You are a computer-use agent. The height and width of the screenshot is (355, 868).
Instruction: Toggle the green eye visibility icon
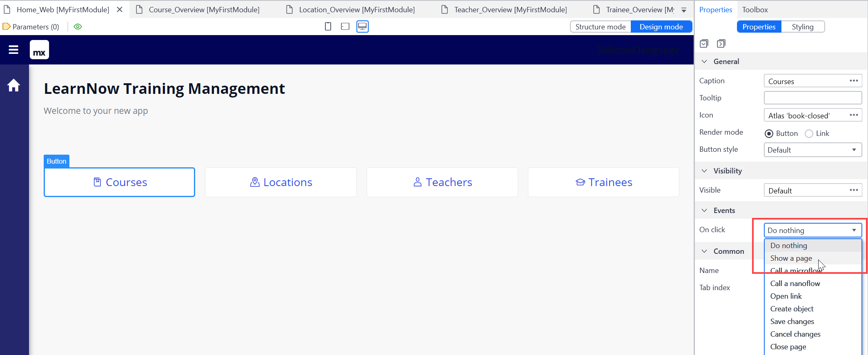[x=78, y=27]
